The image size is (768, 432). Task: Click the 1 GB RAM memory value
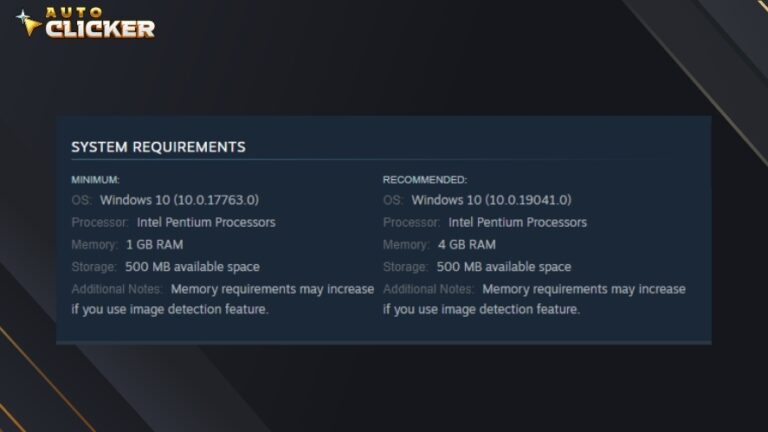[x=154, y=245]
